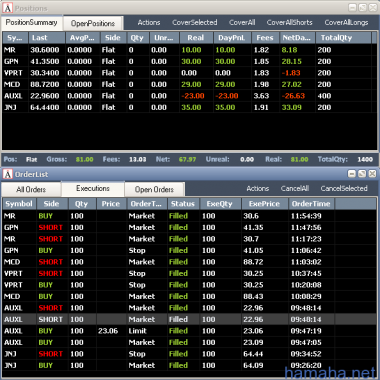This screenshot has height=380, width=380.
Task: Select the MCD SHORT order at 11:03:02
Action: tap(190, 262)
